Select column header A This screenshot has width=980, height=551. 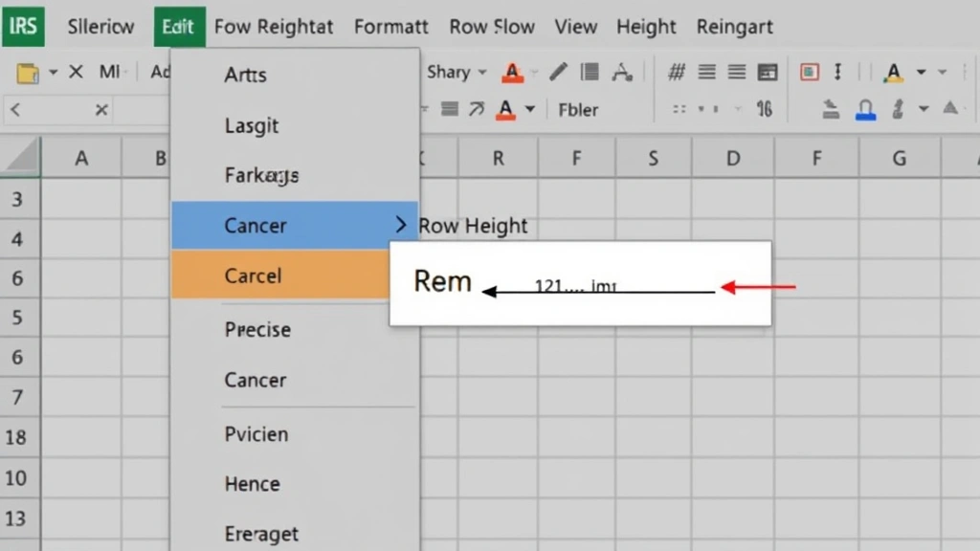[x=82, y=157]
